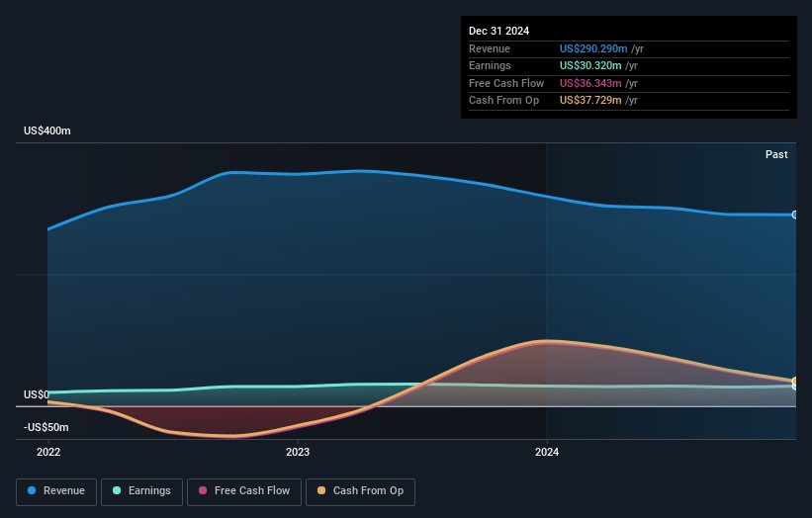Image resolution: width=812 pixels, height=518 pixels.
Task: Toggle the Free Cash Flow series label
Action: point(251,491)
